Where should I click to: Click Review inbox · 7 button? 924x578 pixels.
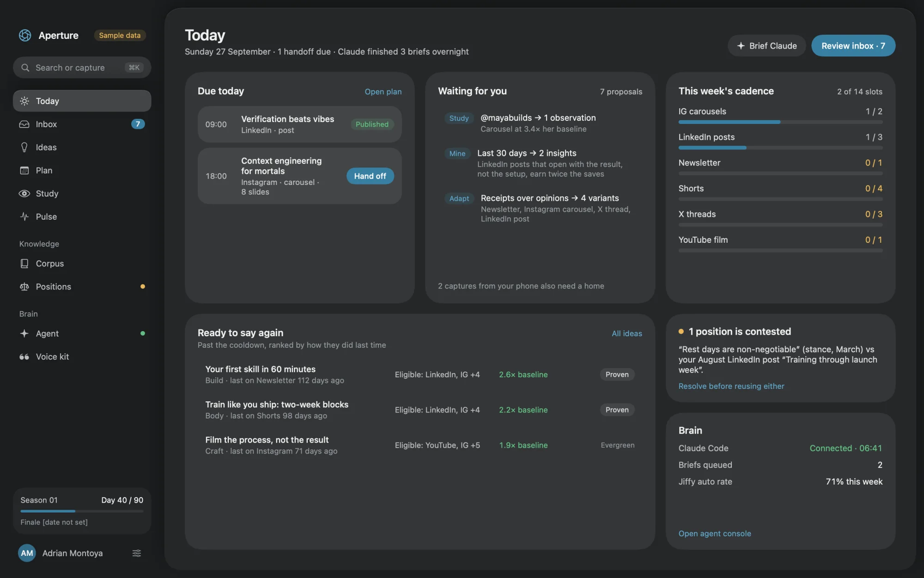click(853, 46)
